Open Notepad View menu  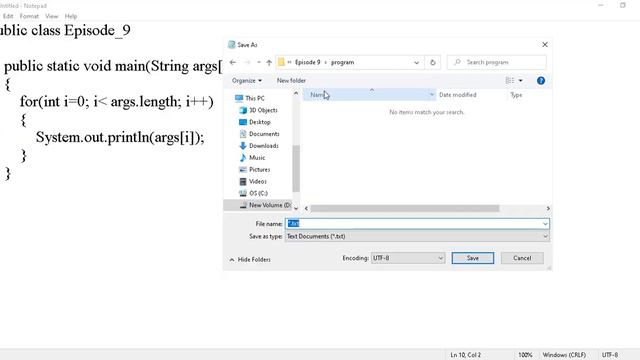(51, 16)
